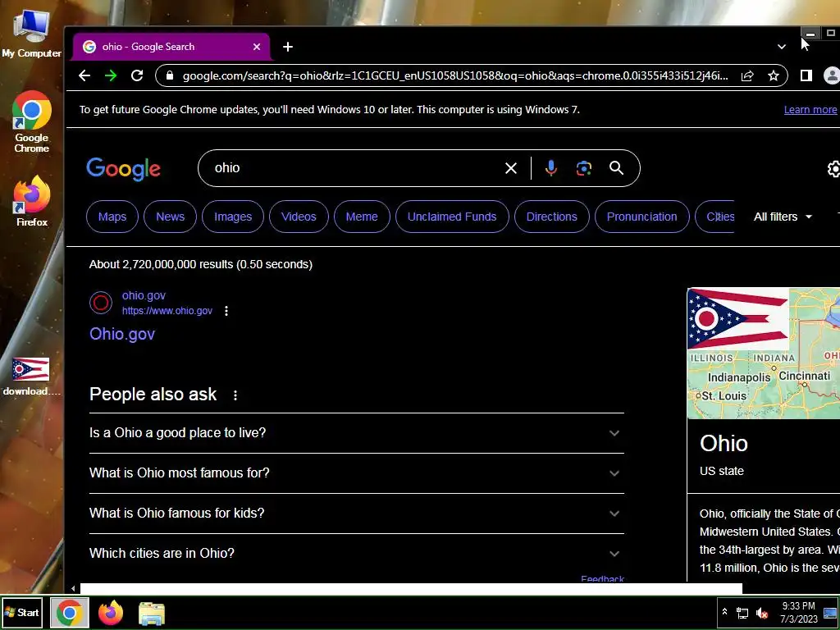
Task: Select the Maps filter chip
Action: point(112,217)
